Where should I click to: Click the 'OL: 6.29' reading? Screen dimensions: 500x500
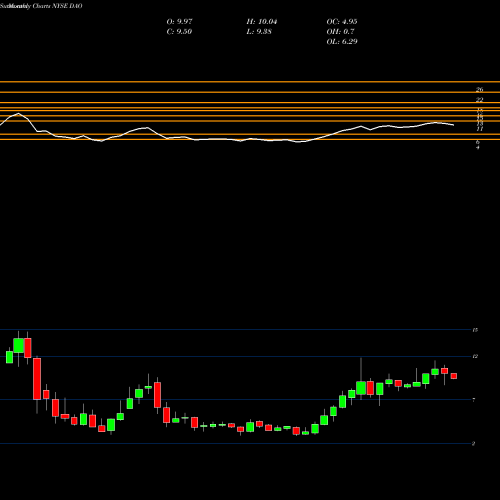tap(342, 42)
